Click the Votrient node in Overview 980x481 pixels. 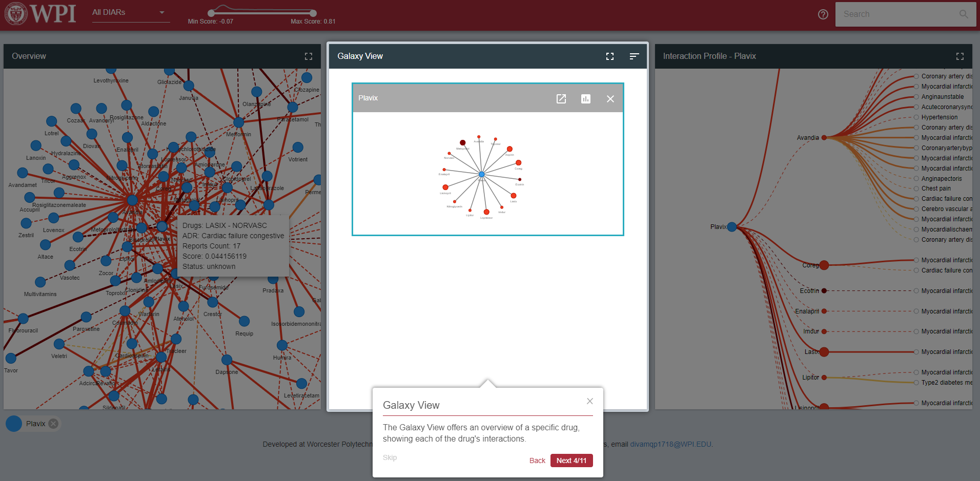pyautogui.click(x=298, y=148)
